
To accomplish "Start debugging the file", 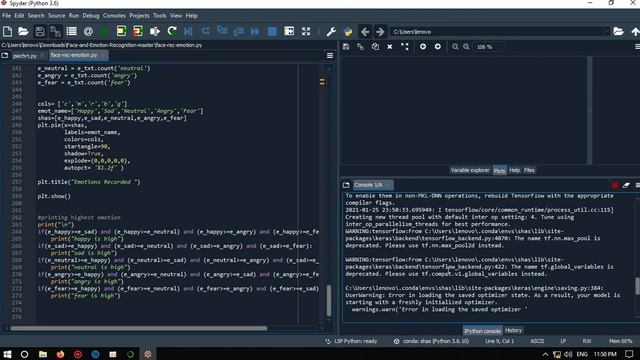I will click(188, 31).
